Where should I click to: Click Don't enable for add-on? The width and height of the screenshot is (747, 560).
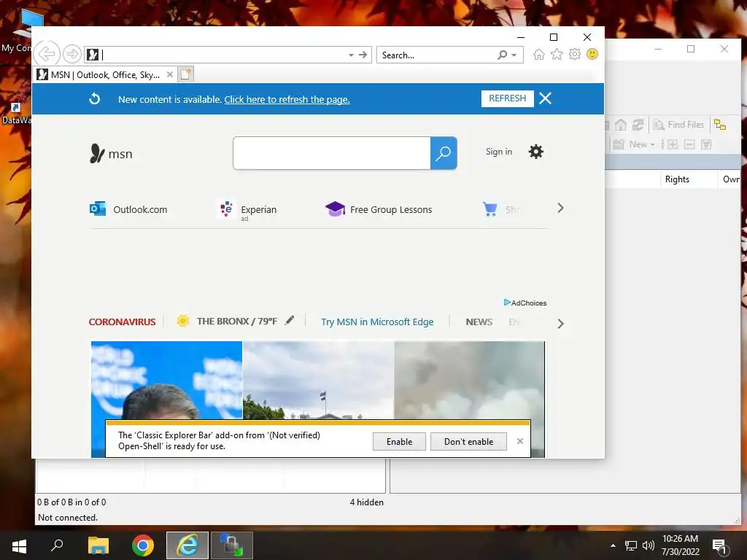(x=468, y=441)
